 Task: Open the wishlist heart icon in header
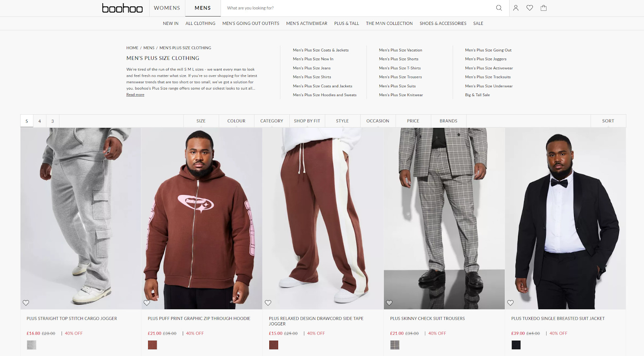(x=530, y=8)
